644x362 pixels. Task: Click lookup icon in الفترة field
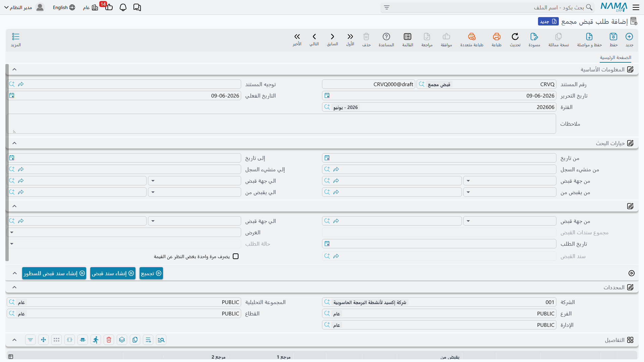pos(327,107)
